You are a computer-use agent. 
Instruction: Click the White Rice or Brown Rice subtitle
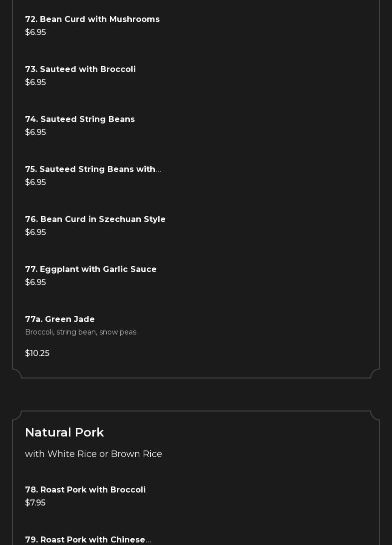point(93,454)
